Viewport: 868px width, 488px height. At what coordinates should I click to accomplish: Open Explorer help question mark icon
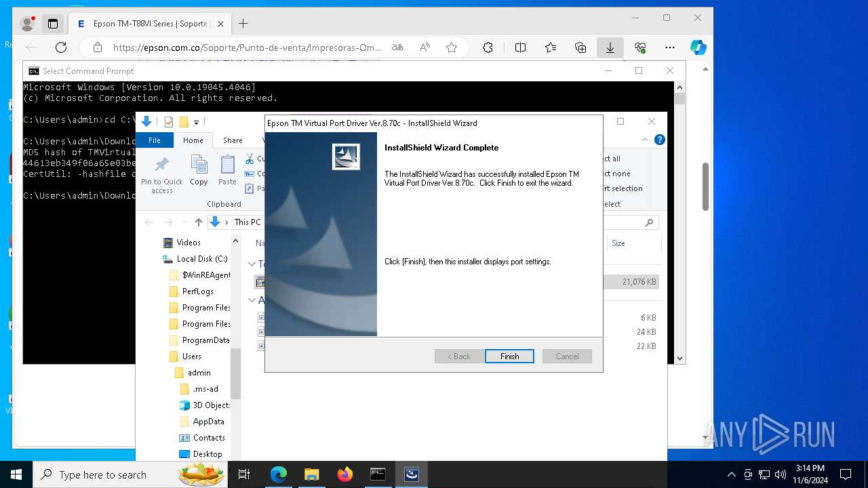[x=659, y=140]
